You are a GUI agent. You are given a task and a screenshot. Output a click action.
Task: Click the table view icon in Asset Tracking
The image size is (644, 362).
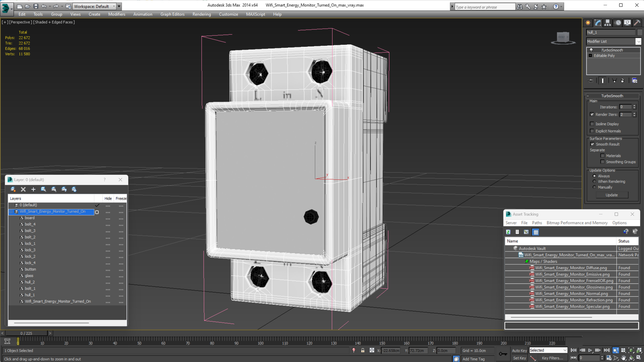click(x=536, y=232)
